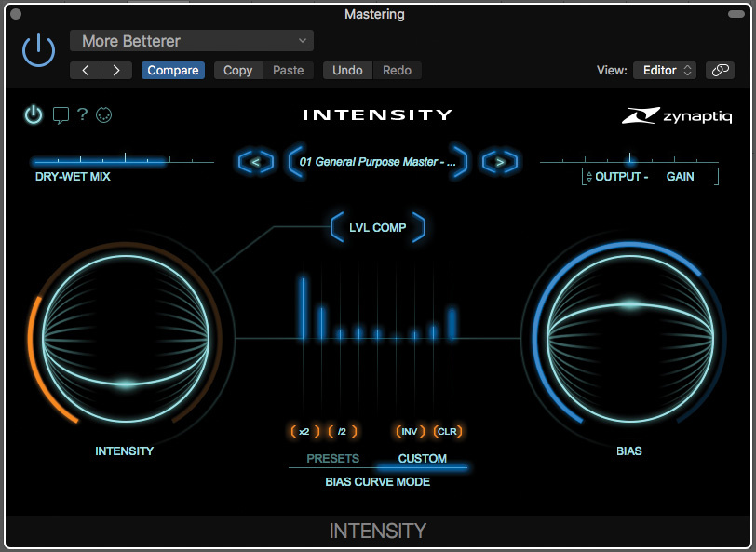Click the first tallest bias curve bar

[x=304, y=307]
